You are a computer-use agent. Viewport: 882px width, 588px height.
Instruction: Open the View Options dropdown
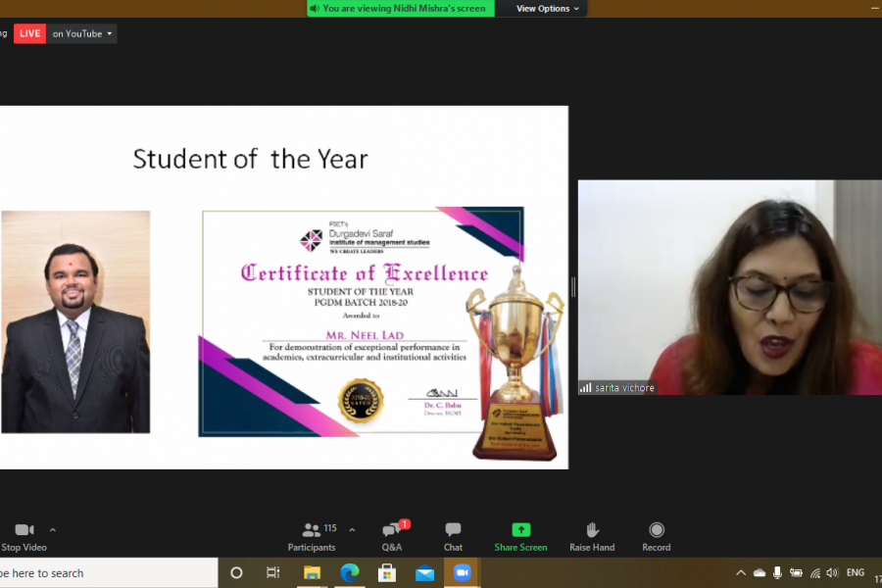pos(547,9)
